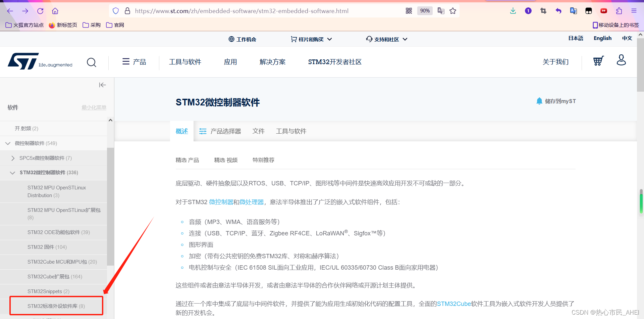Click the ST life.augmented logo
The height and width of the screenshot is (319, 644).
click(x=40, y=61)
